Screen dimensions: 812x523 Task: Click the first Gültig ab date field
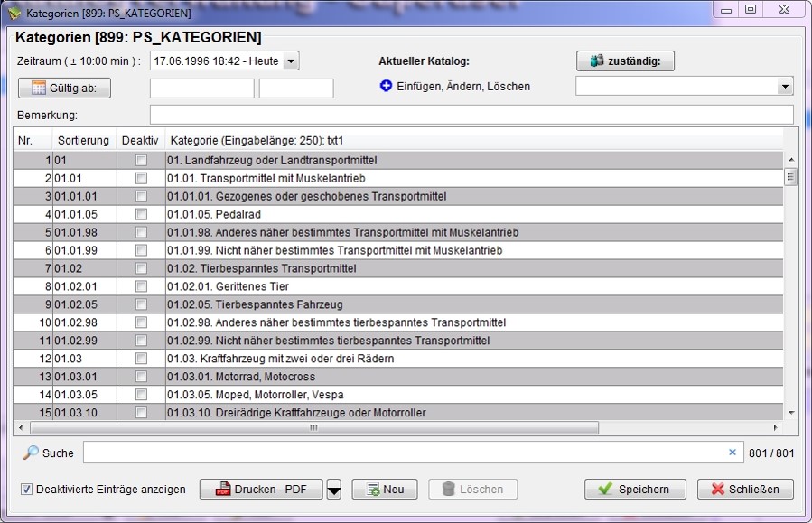[x=202, y=89]
